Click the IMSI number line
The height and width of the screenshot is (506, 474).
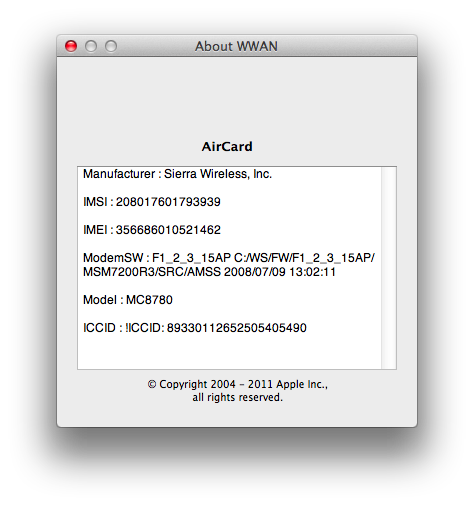pyautogui.click(x=152, y=202)
